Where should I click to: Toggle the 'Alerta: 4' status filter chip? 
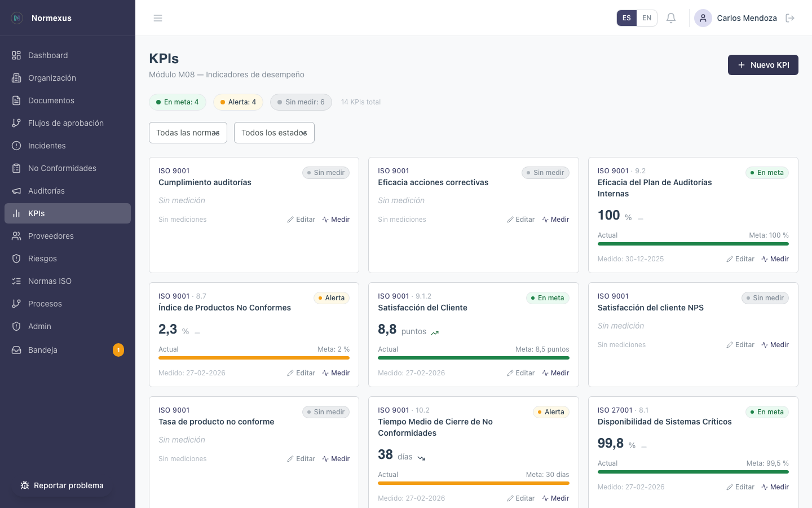click(x=238, y=102)
